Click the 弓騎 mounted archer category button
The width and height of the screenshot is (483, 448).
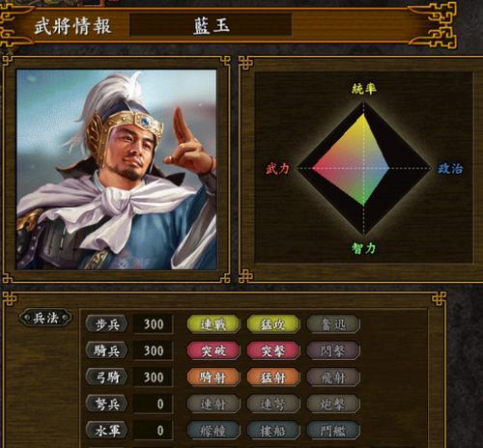tap(106, 378)
